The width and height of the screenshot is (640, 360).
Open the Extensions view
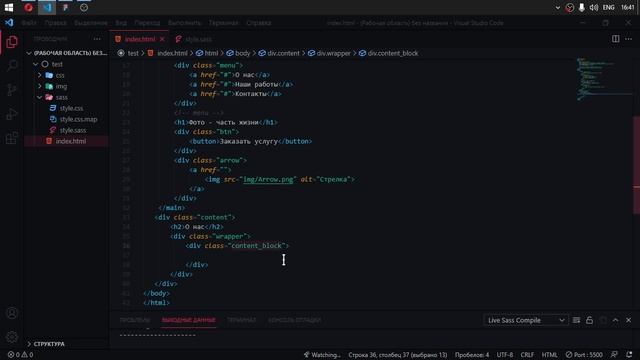point(12,138)
